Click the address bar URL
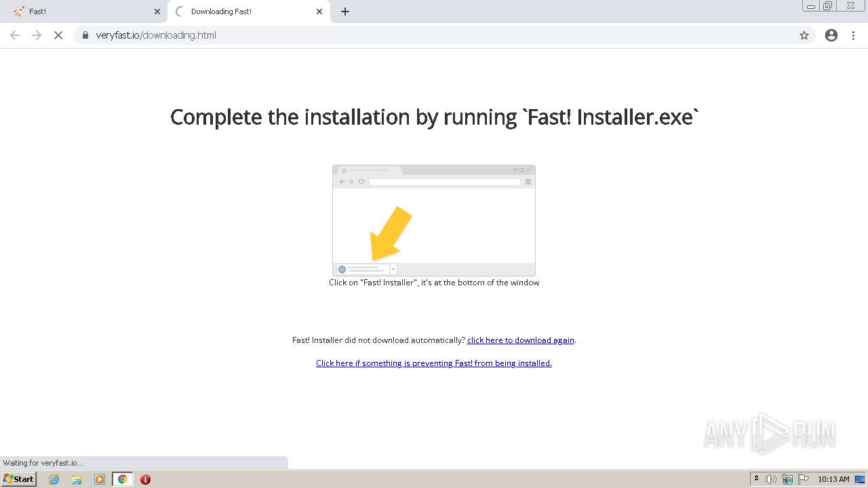This screenshot has height=488, width=868. point(156,35)
